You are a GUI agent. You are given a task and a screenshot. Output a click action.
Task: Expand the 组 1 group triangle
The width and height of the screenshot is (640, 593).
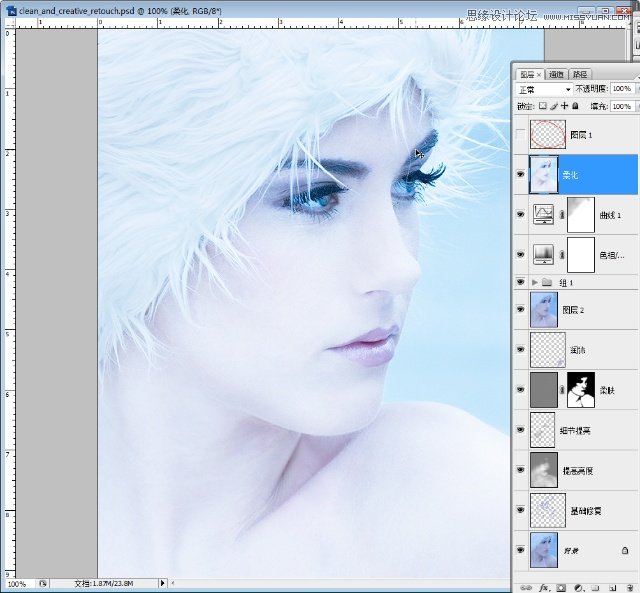point(535,282)
